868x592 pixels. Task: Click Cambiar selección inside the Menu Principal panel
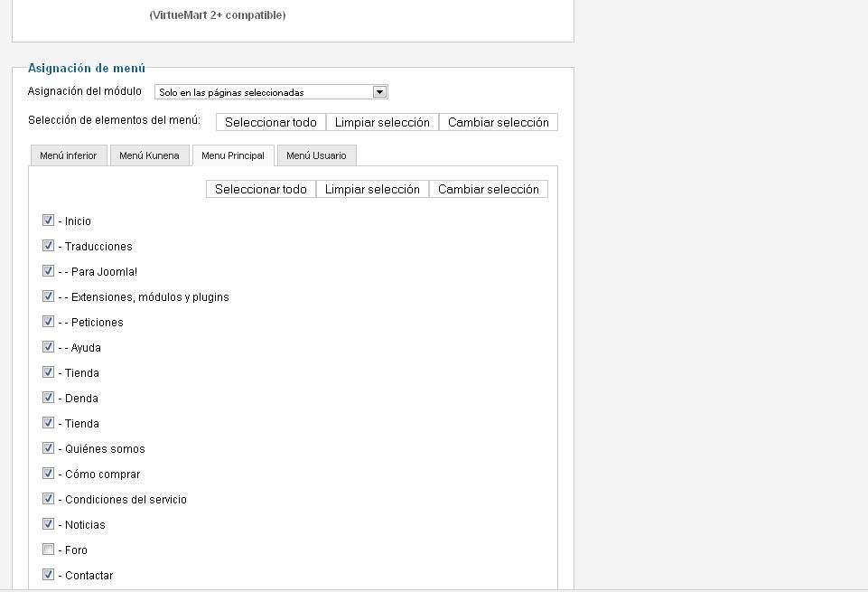(x=489, y=190)
